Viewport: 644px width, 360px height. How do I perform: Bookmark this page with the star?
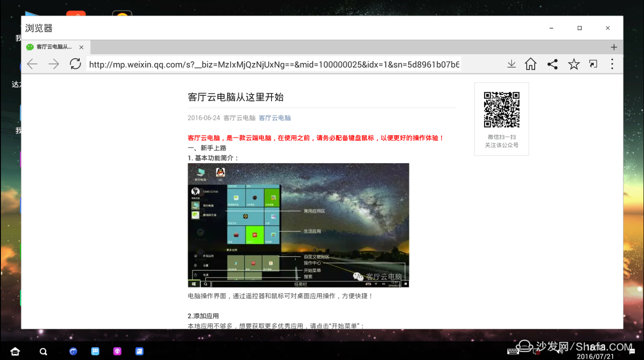tap(574, 64)
